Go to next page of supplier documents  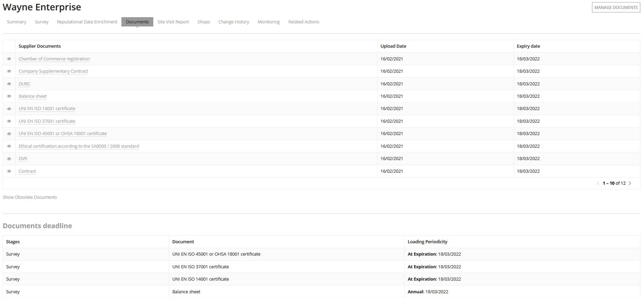pos(630,183)
